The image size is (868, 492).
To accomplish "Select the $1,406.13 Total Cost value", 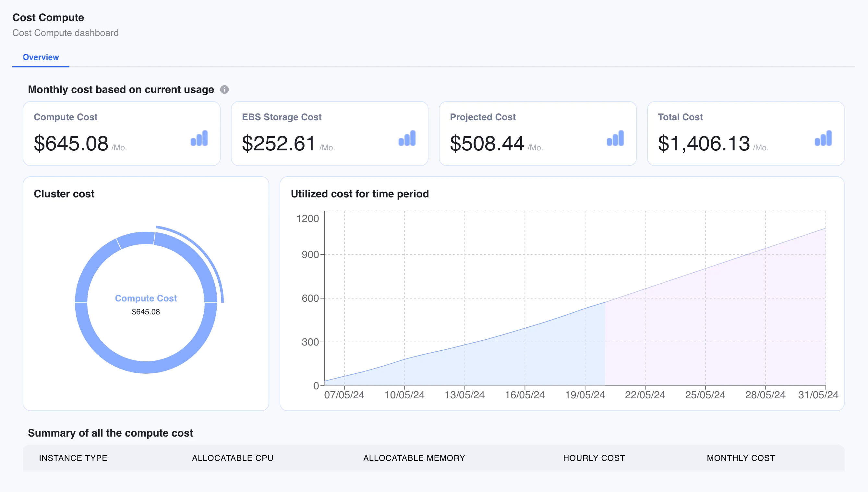I will point(704,143).
